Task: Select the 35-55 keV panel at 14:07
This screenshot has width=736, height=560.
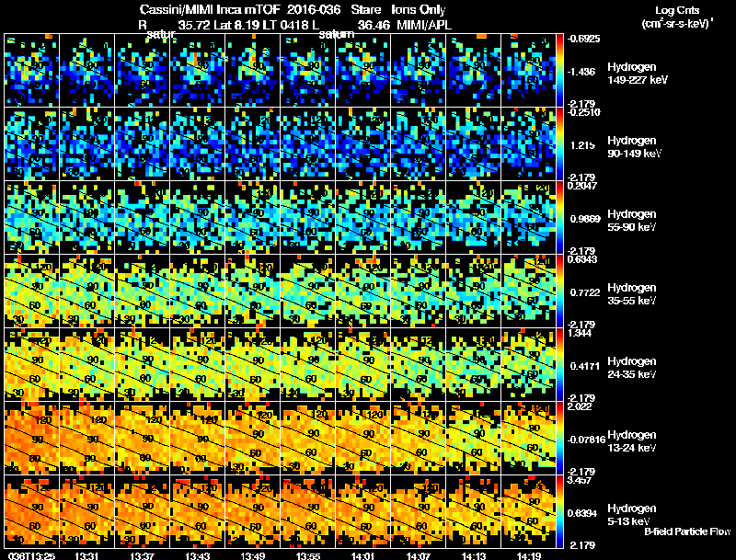Action: pyautogui.click(x=419, y=291)
